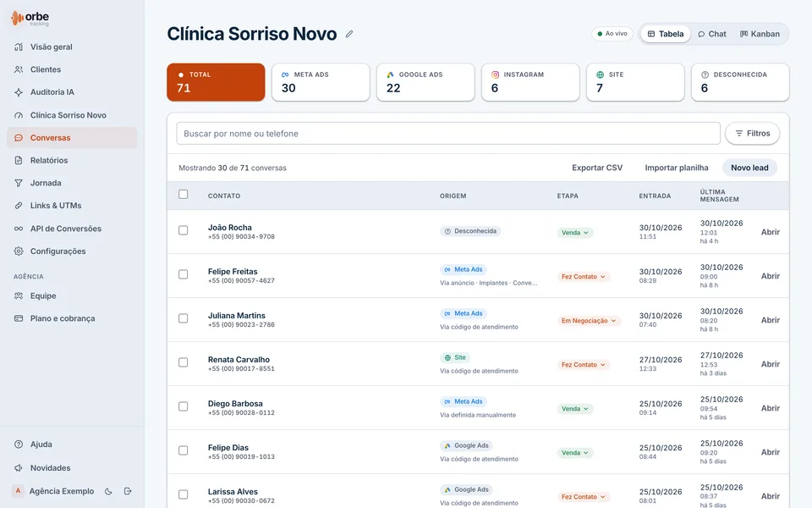Click the Orbe tracking logo

pyautogui.click(x=30, y=18)
